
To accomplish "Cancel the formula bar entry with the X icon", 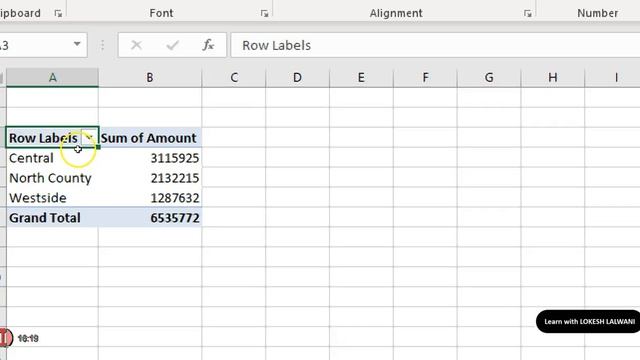I will [x=136, y=45].
